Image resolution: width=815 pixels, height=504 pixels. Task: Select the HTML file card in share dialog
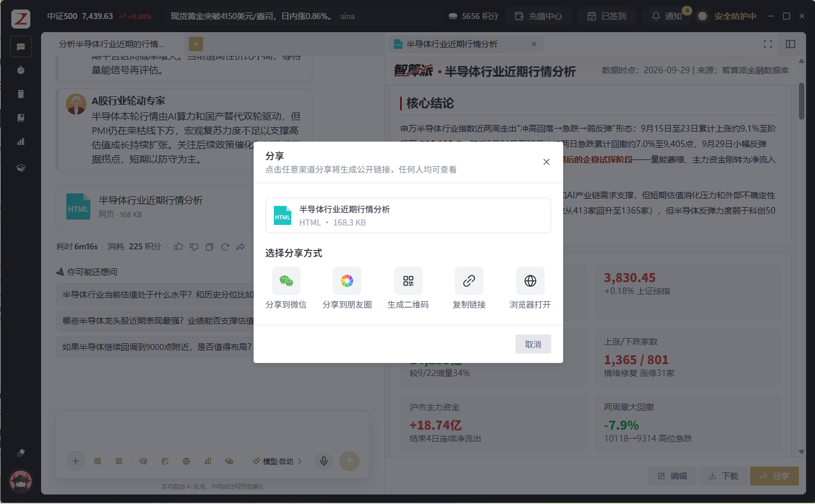[x=408, y=215]
